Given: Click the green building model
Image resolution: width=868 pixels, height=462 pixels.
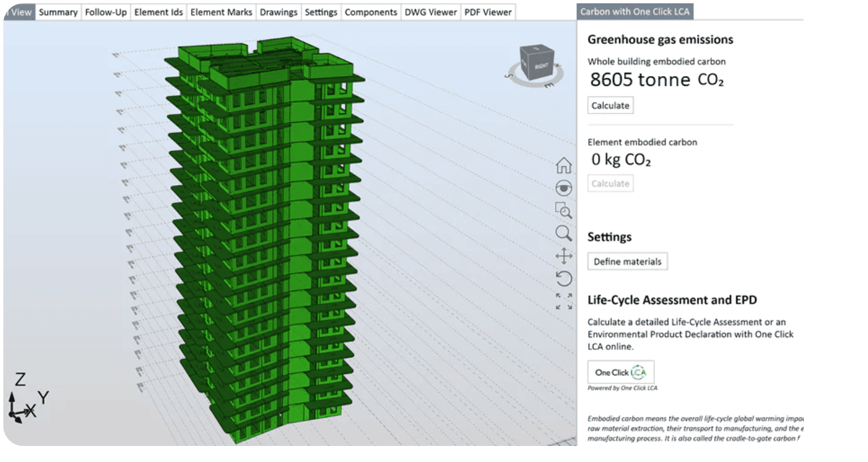Looking at the screenshot, I should 264,240.
